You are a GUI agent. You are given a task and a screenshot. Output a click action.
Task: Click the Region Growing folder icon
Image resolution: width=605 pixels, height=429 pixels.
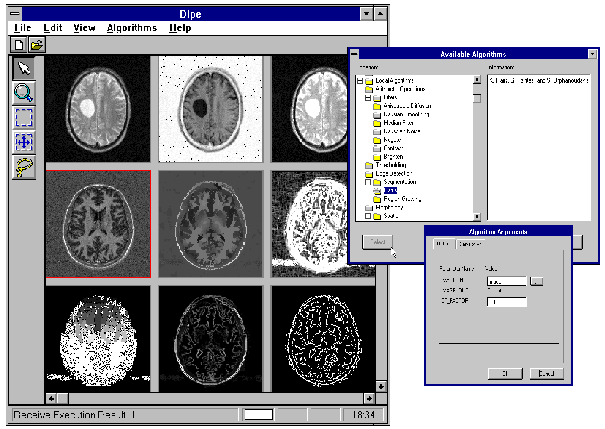(x=377, y=199)
